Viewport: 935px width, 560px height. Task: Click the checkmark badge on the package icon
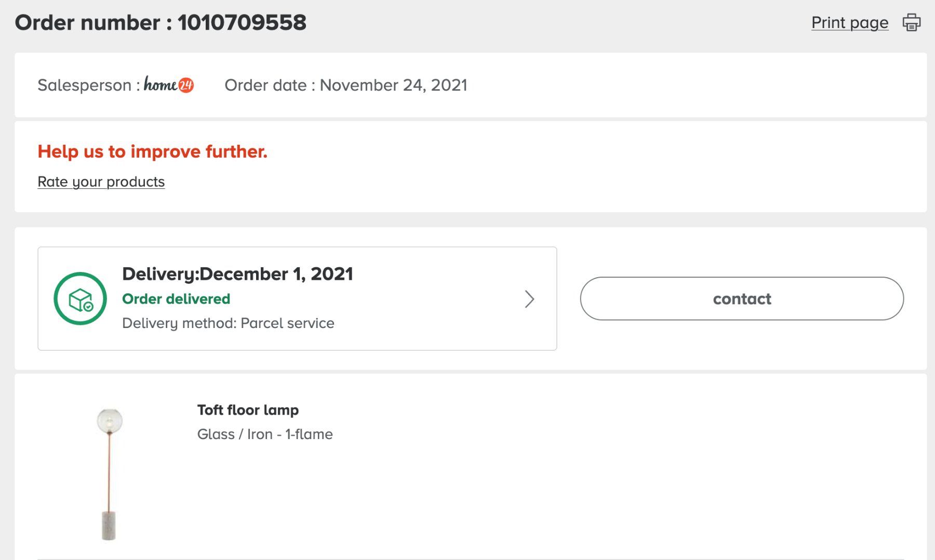[88, 307]
